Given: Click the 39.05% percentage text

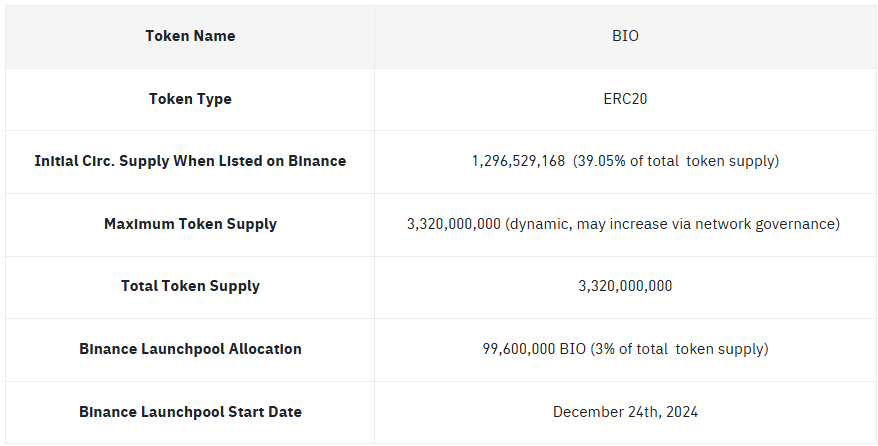Looking at the screenshot, I should click(x=602, y=161).
